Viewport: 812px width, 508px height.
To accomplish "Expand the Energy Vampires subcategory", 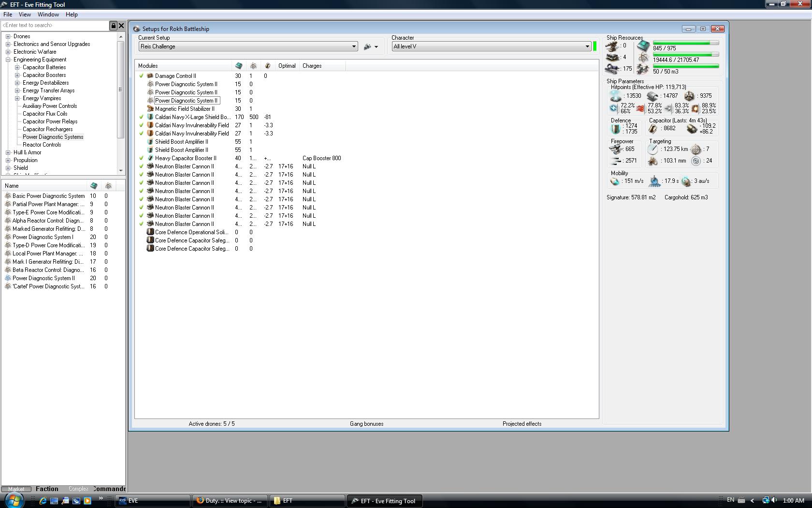I will click(17, 98).
